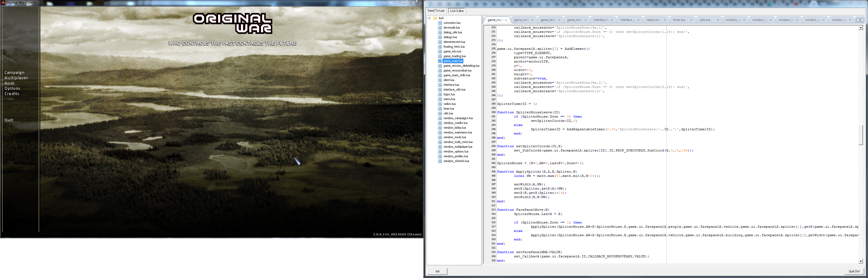Select game_main.lua in file tree
The image size is (868, 278).
pyautogui.click(x=453, y=61)
